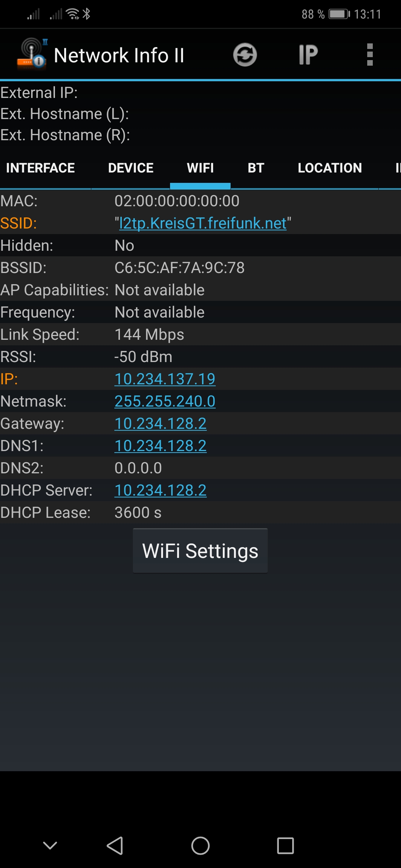Tap the Android home circle button

[200, 846]
